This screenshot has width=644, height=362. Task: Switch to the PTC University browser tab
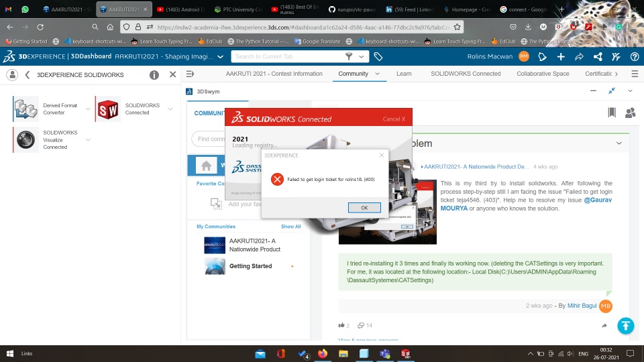(x=238, y=9)
